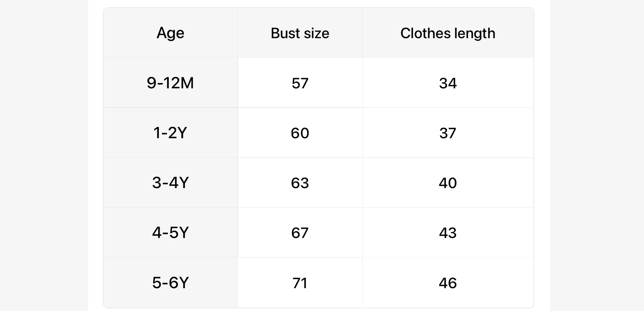Click bust size value 71
Screen dimensions: 644x311
click(x=300, y=283)
